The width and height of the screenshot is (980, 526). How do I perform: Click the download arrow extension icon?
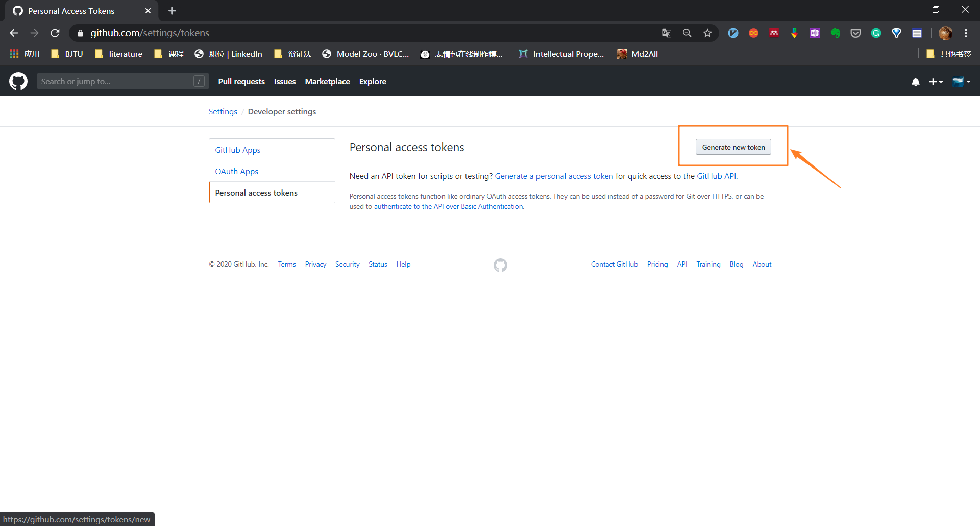pos(795,33)
